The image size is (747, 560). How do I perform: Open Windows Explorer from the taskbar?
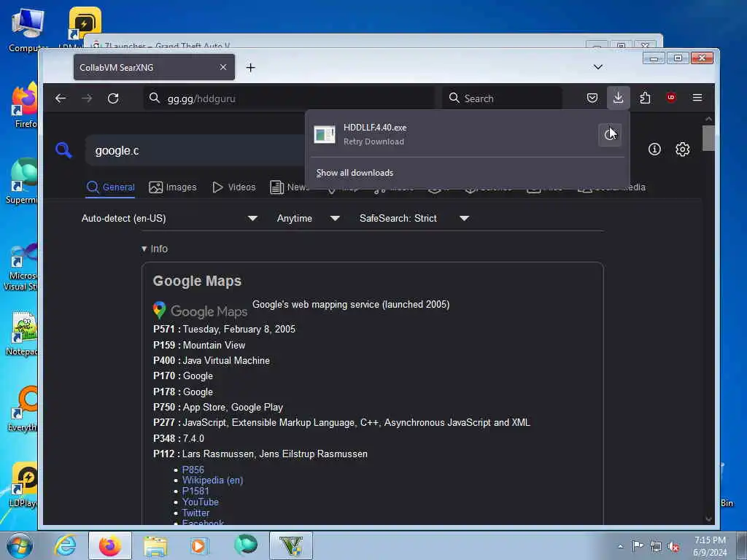155,545
